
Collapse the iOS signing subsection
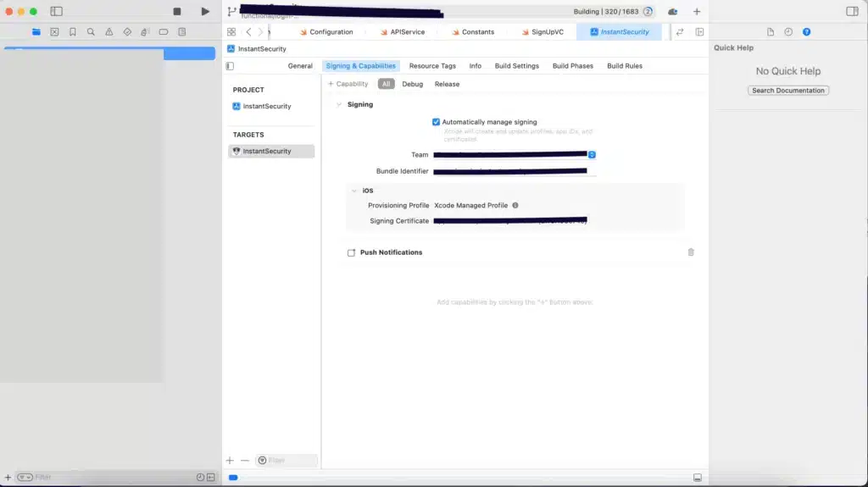pyautogui.click(x=354, y=191)
